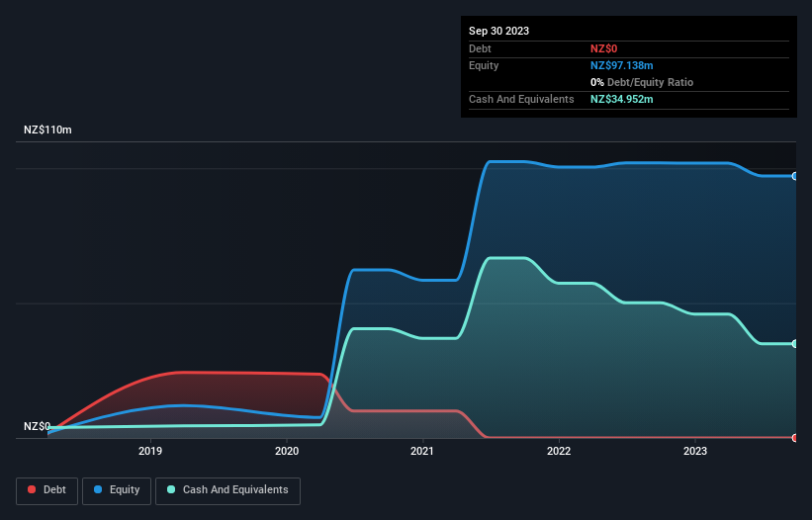
Task: Click the Sep 30 2023 tooltip date
Action: coord(498,31)
